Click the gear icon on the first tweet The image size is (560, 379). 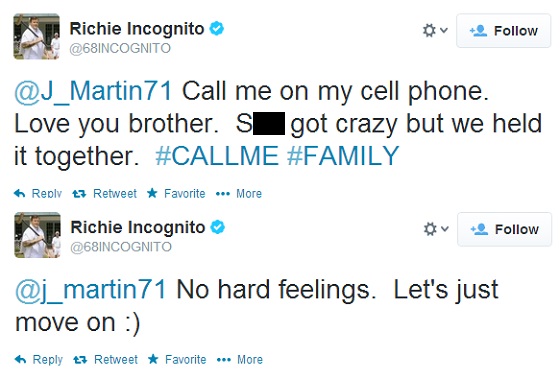click(x=429, y=30)
